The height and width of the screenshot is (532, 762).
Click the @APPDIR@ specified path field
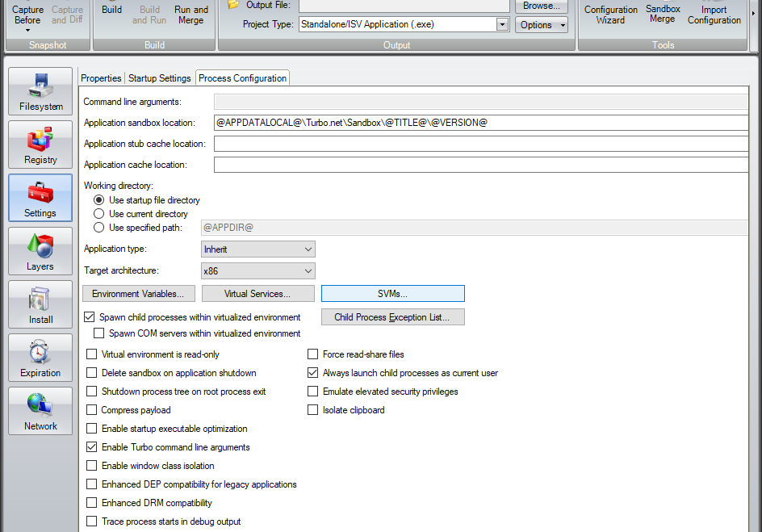pyautogui.click(x=475, y=228)
